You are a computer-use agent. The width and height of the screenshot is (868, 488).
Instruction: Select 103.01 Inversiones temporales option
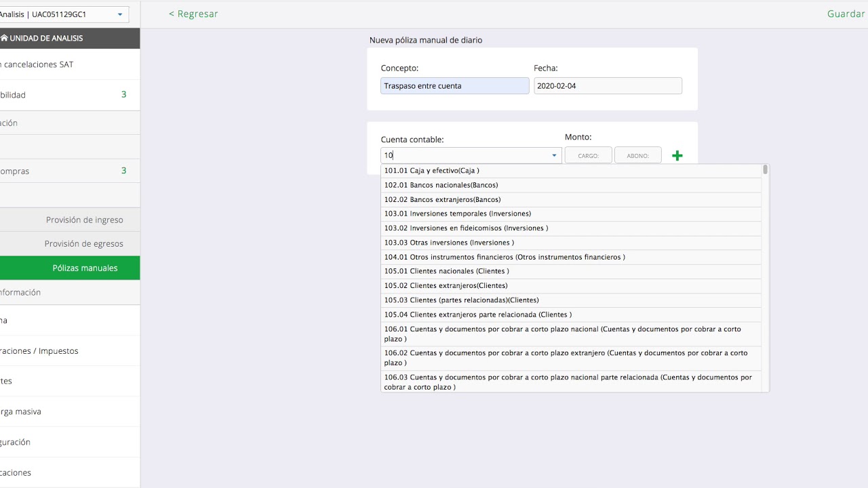click(571, 214)
